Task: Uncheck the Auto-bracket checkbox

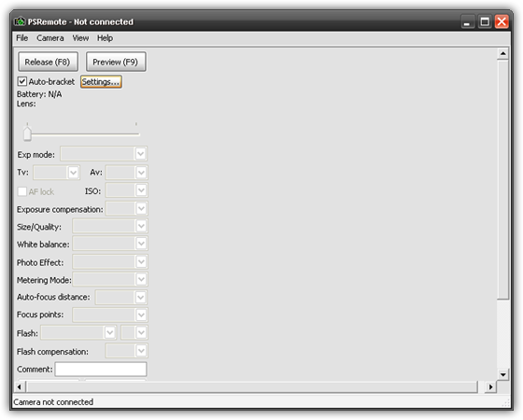Action: [x=22, y=81]
